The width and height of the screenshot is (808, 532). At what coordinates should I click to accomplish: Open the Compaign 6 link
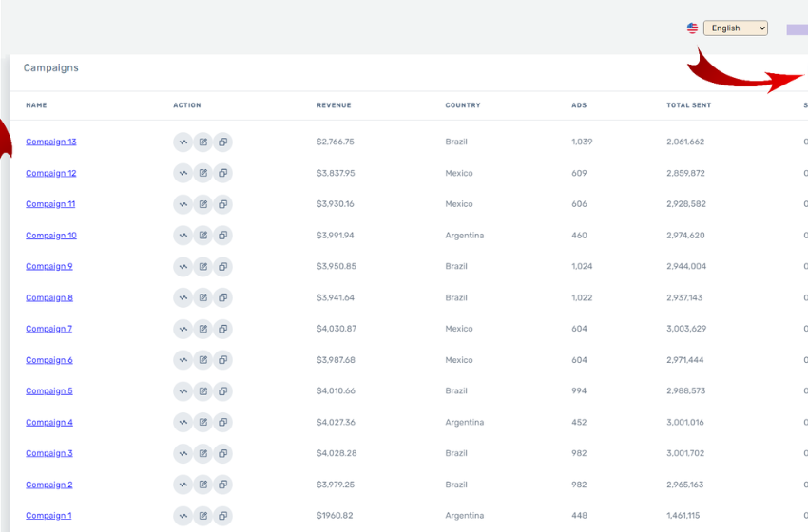[x=48, y=360]
